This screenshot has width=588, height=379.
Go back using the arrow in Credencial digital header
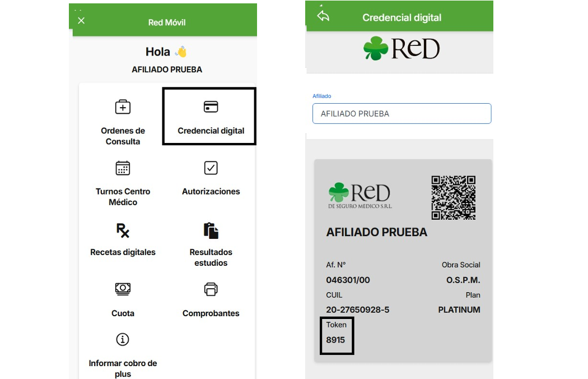(323, 16)
